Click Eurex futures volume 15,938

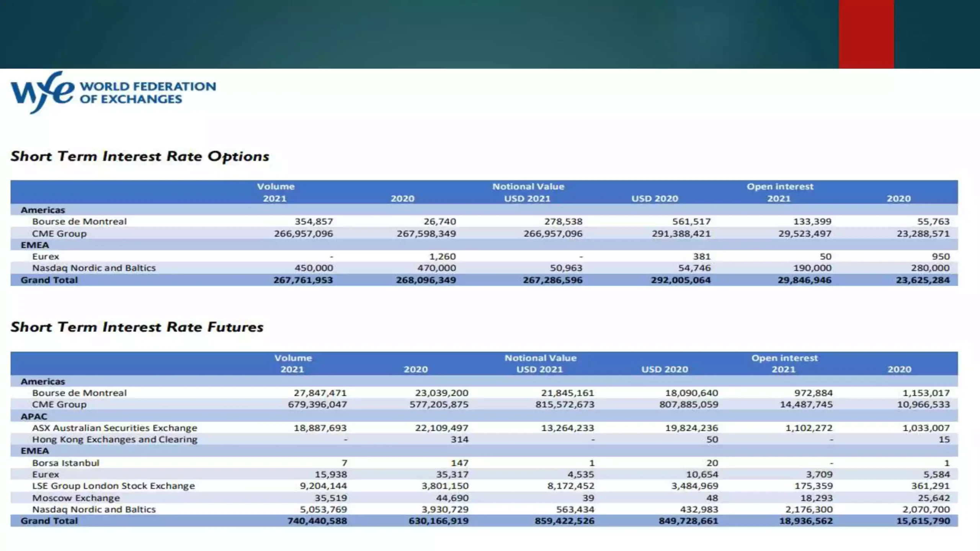click(331, 474)
